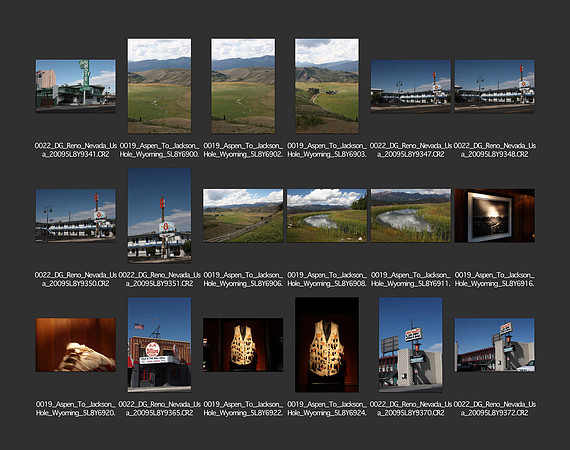Click caption text ending 5L8Y6906

pyautogui.click(x=243, y=279)
